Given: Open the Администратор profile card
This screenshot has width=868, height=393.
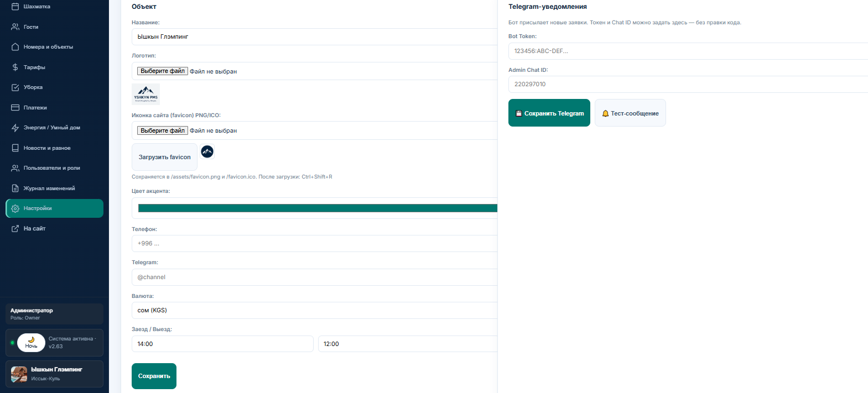Looking at the screenshot, I should click(x=54, y=314).
